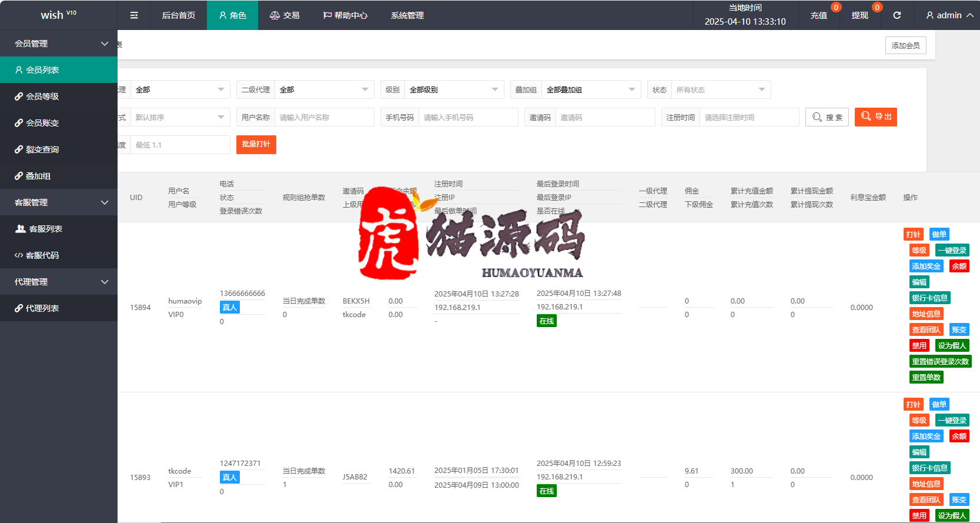Screen dimensions: 980x523
Task: Click the 添加会员 button
Action: point(906,45)
